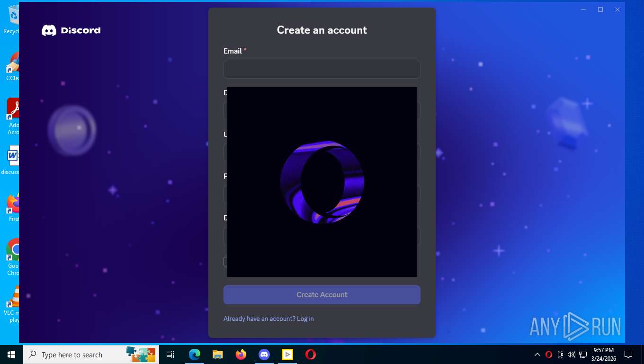Click the spinning ring overlay image
Image resolution: width=644 pixels, height=364 pixels.
click(x=322, y=182)
